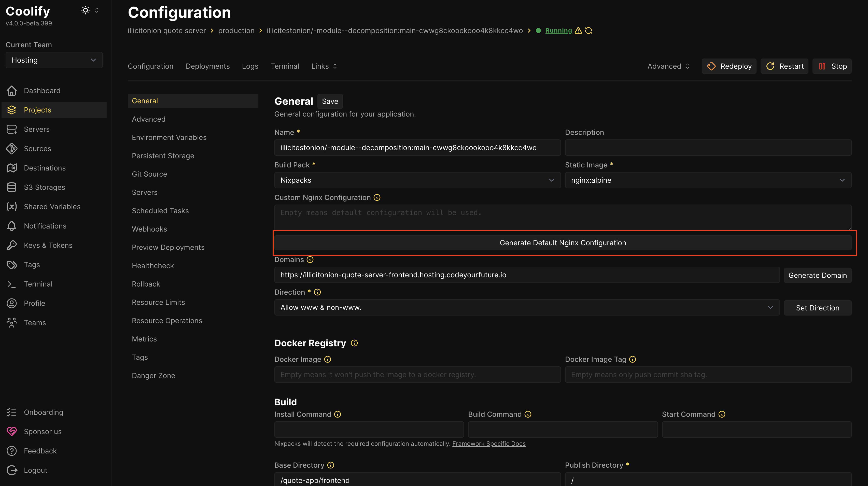Expand the Static Image nginx:alpine dropdown
Viewport: 868px width, 486px height.
pos(708,180)
